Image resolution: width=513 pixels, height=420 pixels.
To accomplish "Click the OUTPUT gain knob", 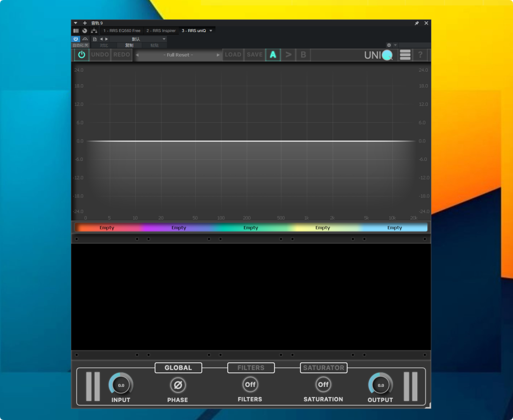I will [381, 384].
